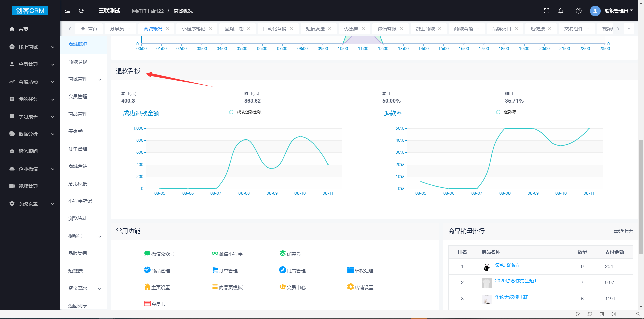Switch to the 分享员 tab
Viewport: 644px width, 319px height.
point(117,29)
